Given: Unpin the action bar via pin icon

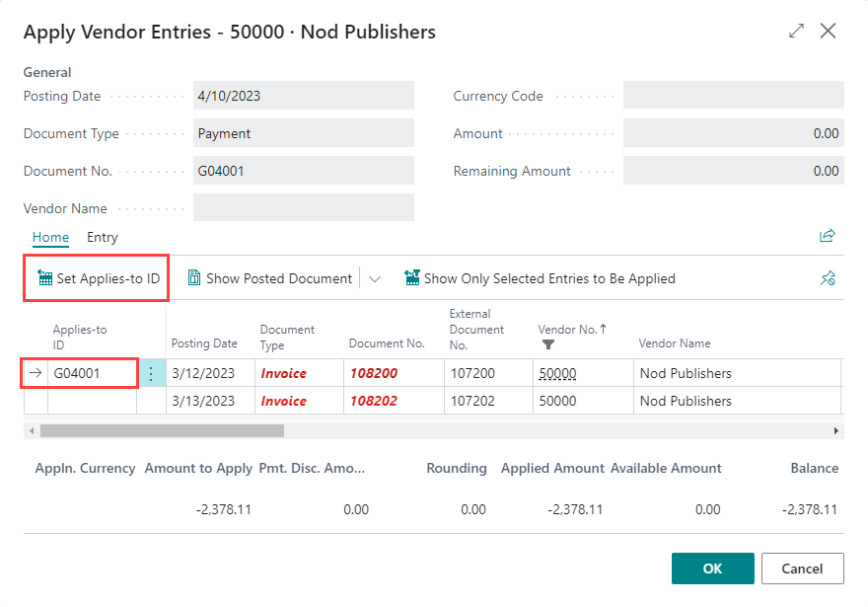Looking at the screenshot, I should (829, 277).
